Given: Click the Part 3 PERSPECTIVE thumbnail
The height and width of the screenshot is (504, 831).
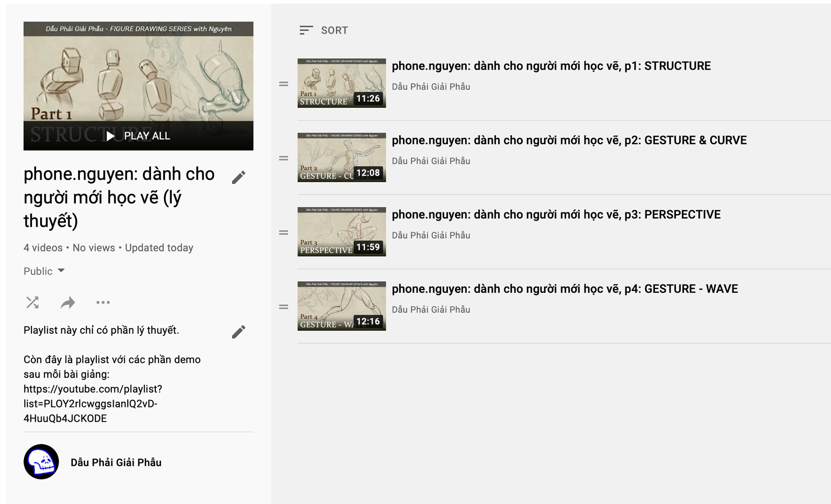Looking at the screenshot, I should tap(341, 232).
